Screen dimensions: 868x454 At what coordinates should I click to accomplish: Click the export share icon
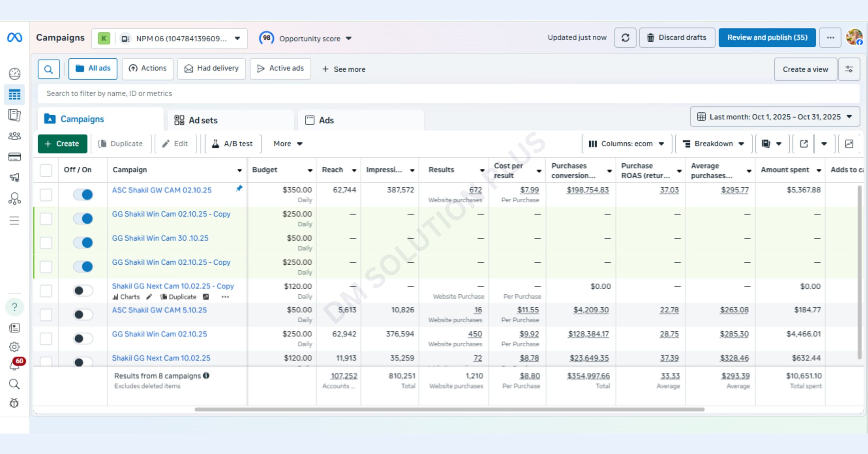click(x=804, y=144)
